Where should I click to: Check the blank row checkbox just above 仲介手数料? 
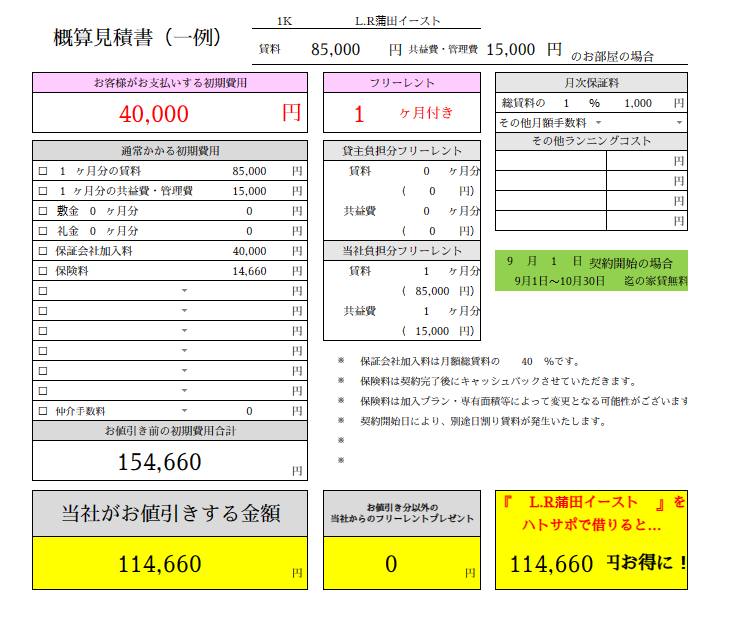click(43, 391)
